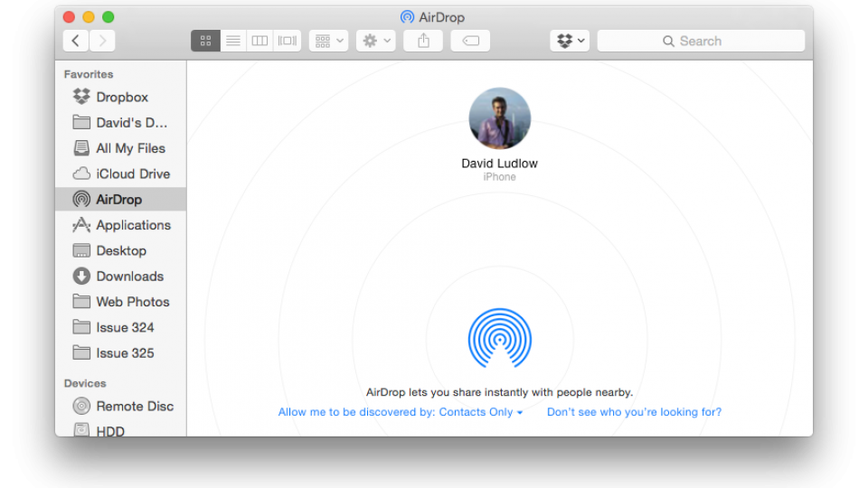Click the All My Files icon
Screen dimensions: 868x488
(81, 147)
